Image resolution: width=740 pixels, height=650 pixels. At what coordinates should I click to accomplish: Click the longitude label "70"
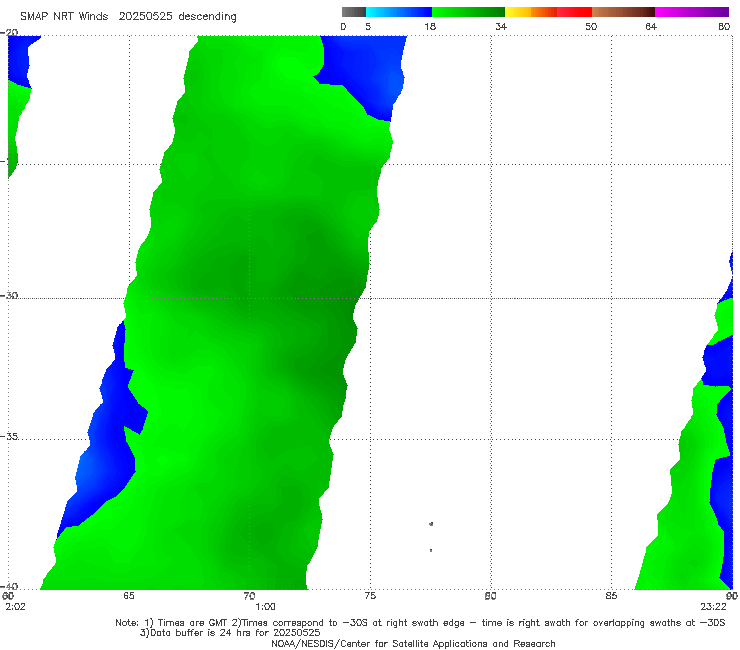click(249, 596)
